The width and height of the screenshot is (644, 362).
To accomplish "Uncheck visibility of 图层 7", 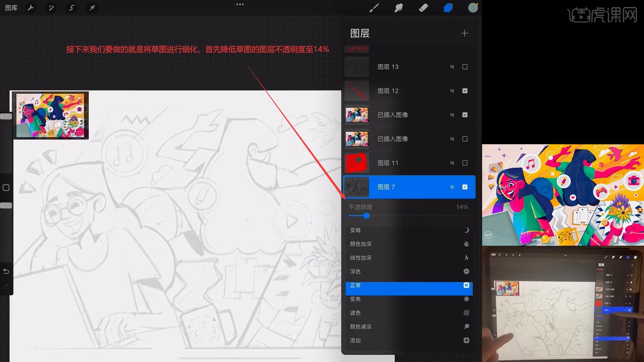I will click(x=465, y=187).
